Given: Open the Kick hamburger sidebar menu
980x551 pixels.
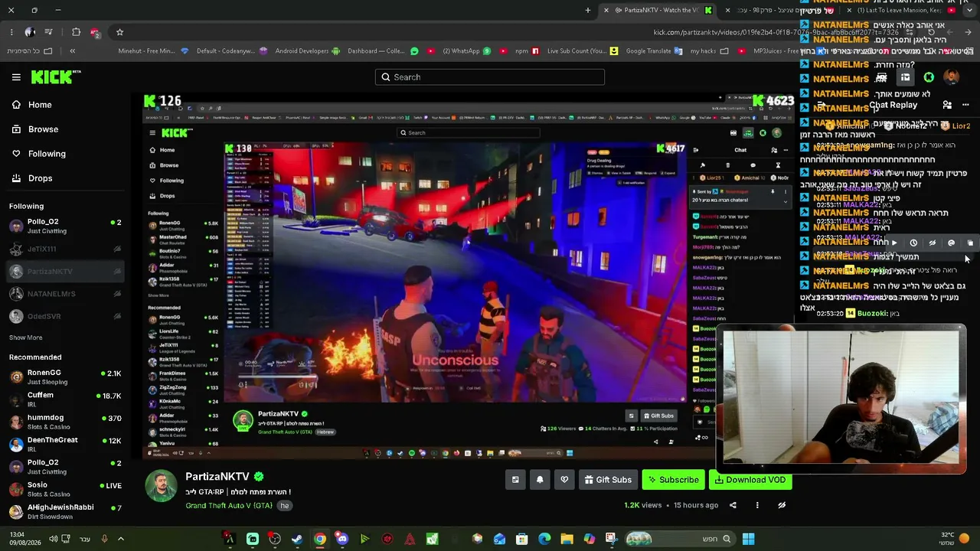Looking at the screenshot, I should point(16,77).
